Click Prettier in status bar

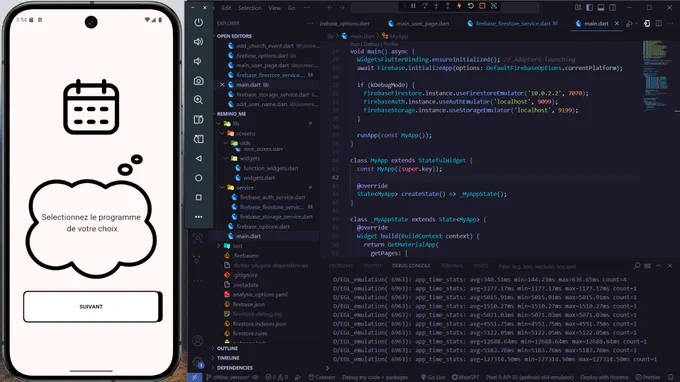[x=648, y=377]
